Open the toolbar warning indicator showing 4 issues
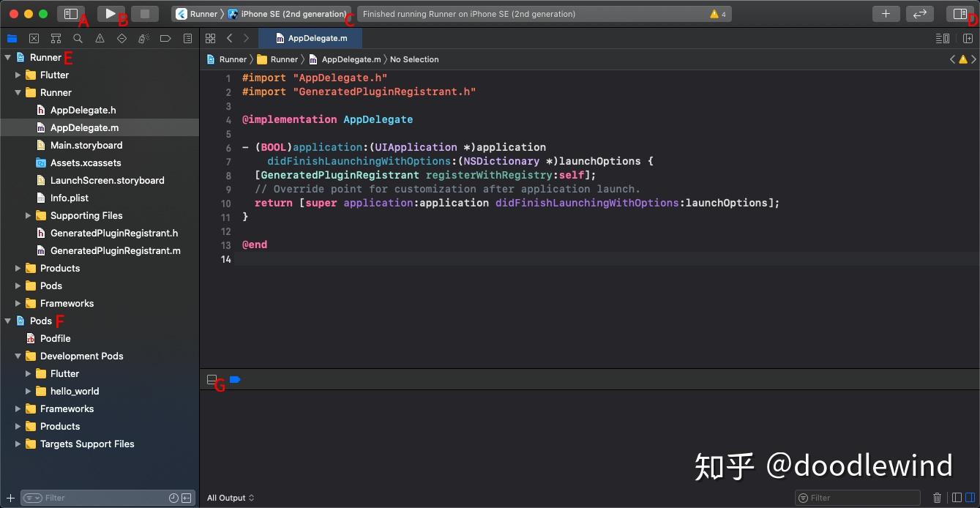Image resolution: width=980 pixels, height=508 pixels. tap(718, 14)
